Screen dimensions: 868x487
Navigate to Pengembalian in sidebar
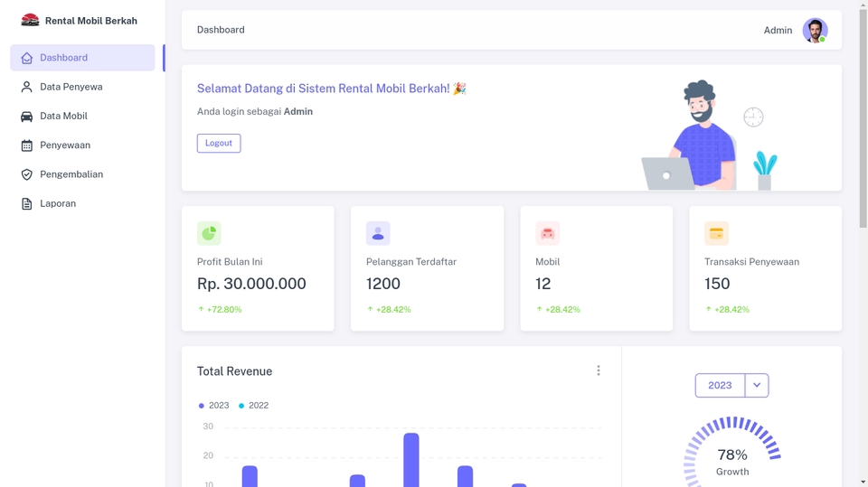[71, 174]
